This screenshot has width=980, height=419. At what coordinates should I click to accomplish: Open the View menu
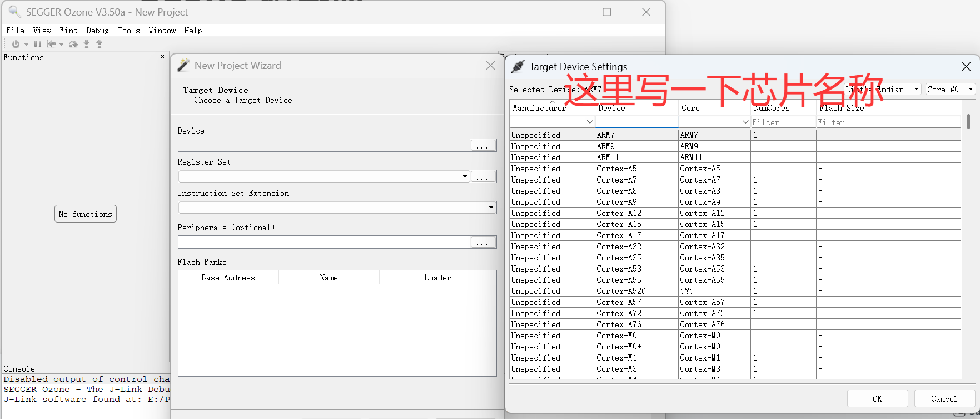click(x=42, y=31)
